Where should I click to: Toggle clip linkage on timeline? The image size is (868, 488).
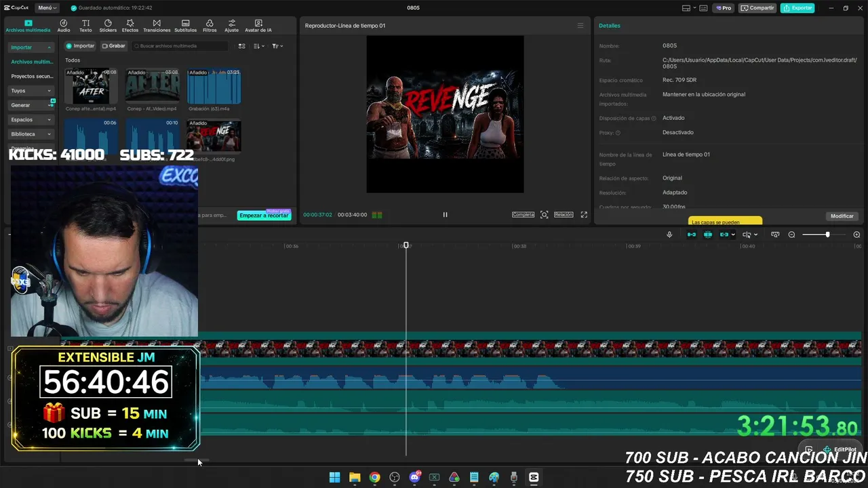pos(724,235)
